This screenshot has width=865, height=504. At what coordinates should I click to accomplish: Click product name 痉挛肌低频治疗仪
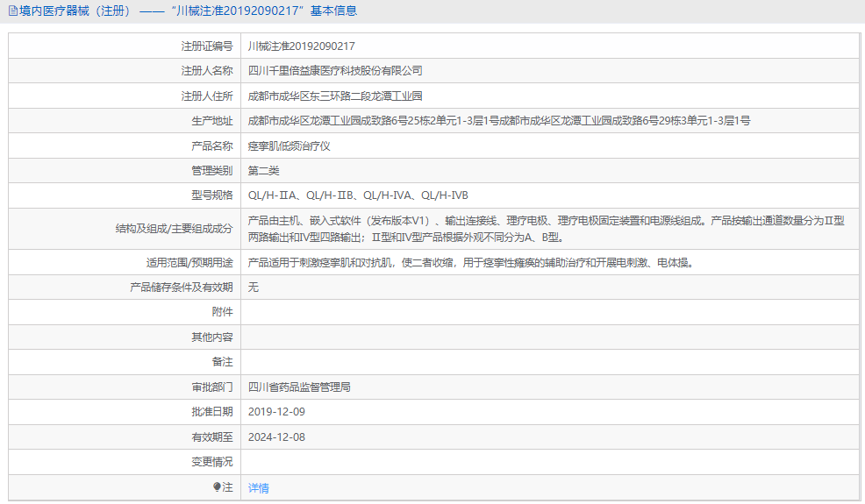pos(290,146)
